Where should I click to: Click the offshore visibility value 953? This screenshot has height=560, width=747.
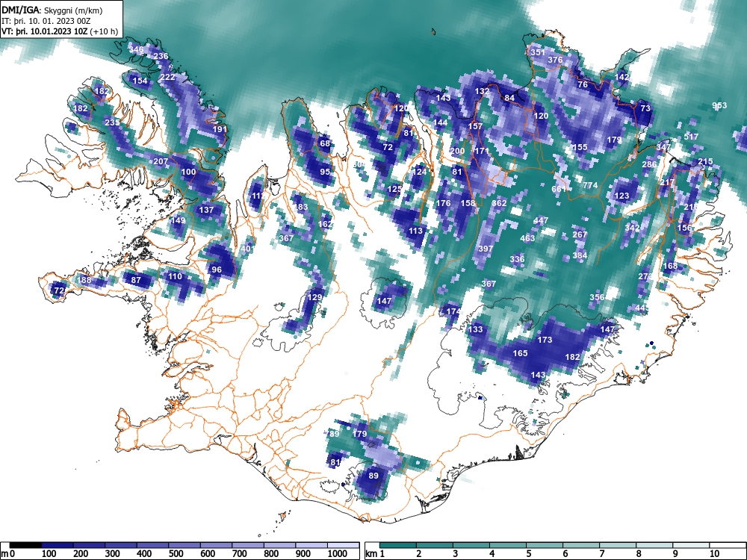click(719, 105)
